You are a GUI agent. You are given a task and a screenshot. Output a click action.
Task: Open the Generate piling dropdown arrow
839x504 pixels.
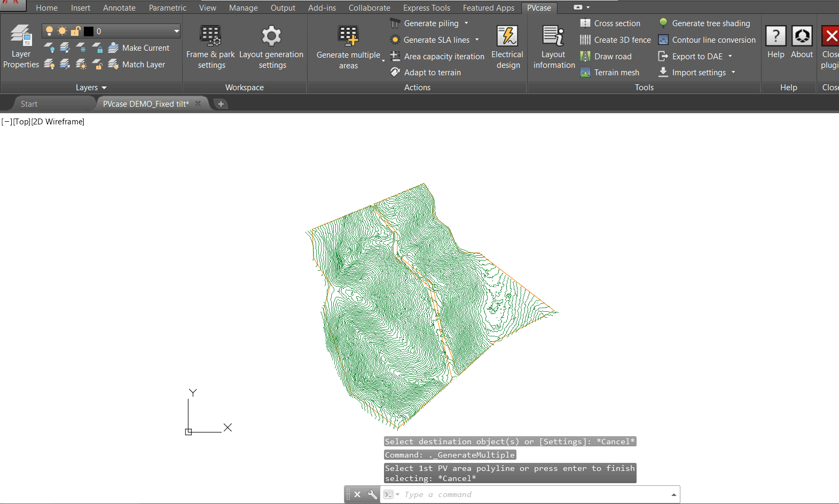click(x=466, y=23)
